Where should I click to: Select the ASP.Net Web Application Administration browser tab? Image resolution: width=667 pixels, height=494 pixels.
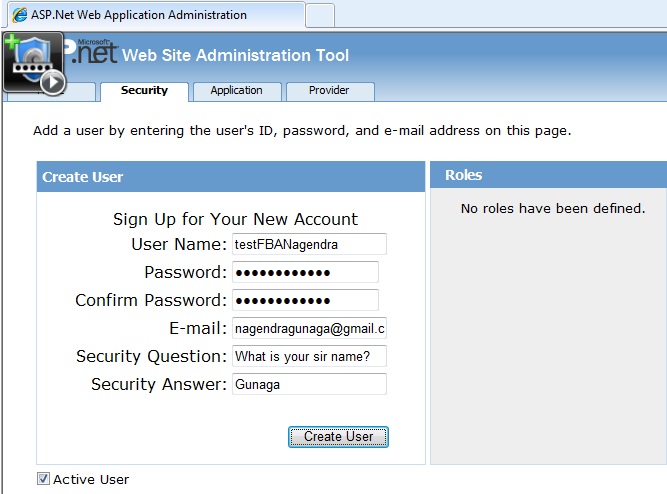pyautogui.click(x=156, y=15)
